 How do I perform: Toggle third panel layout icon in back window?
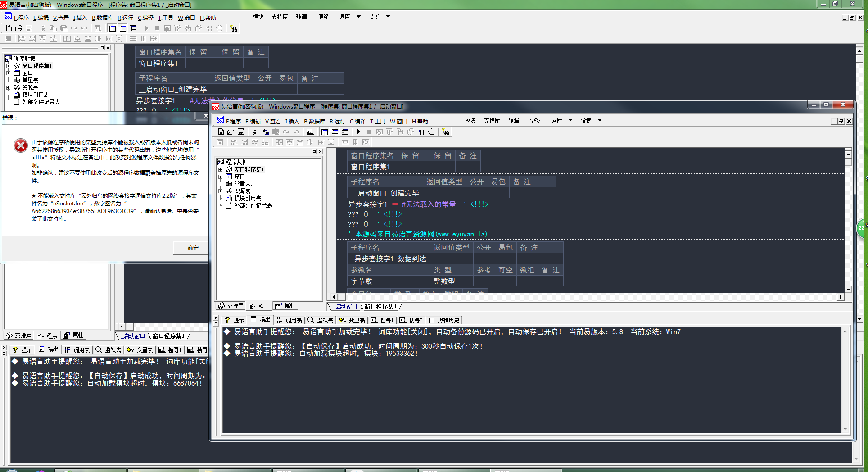(x=133, y=28)
